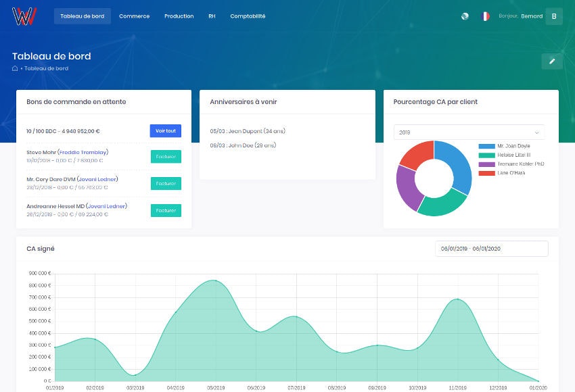Select the Production menu item
Screen dimensions: 575x392
pos(179,16)
